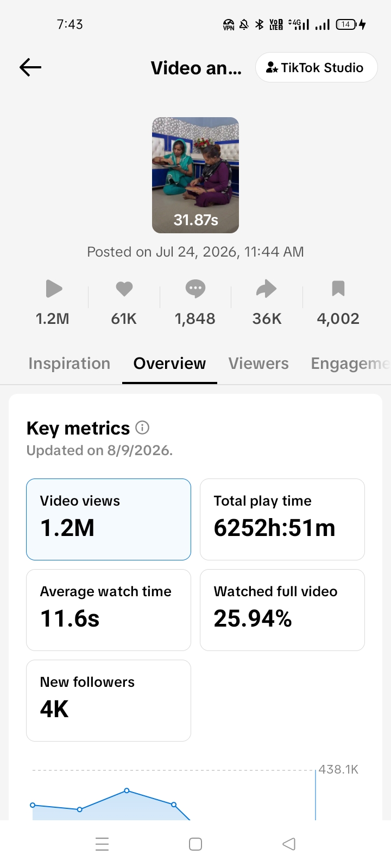
Task: Tap the back arrow icon
Action: coord(30,67)
